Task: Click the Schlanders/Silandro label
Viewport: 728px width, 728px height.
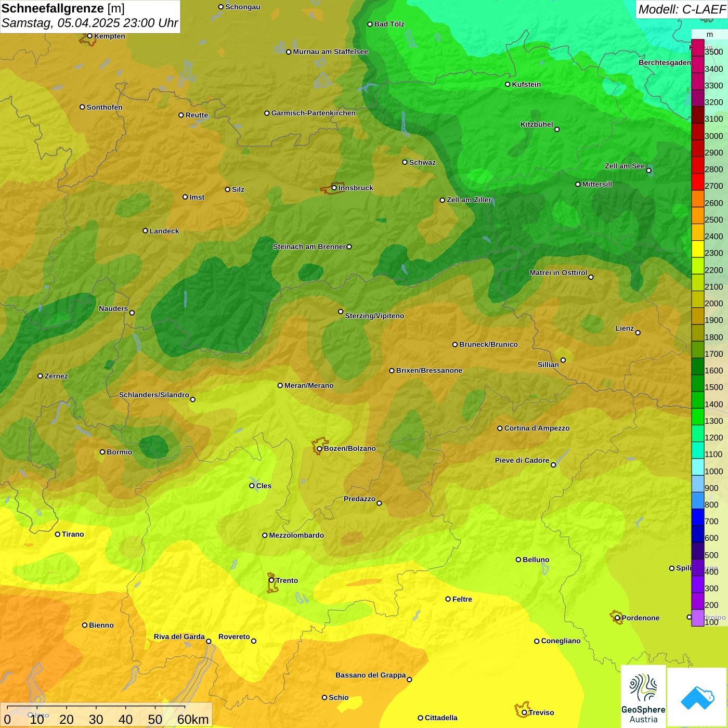Action: pyautogui.click(x=154, y=395)
